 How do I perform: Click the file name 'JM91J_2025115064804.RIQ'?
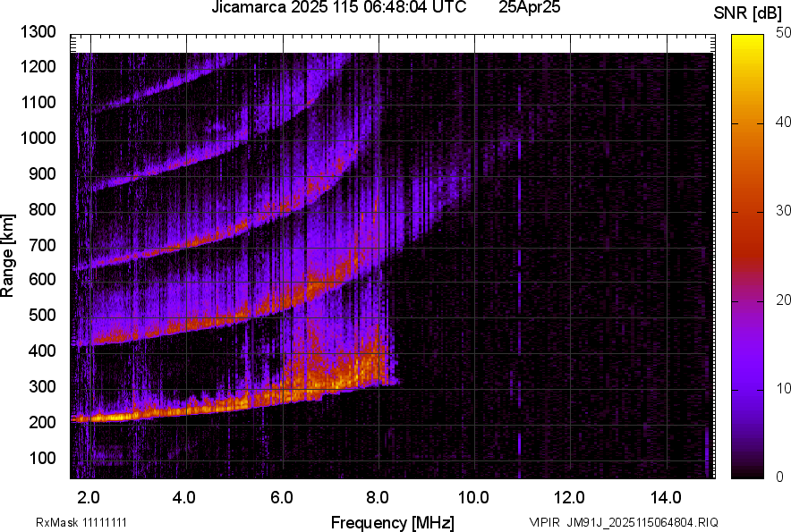click(x=642, y=522)
